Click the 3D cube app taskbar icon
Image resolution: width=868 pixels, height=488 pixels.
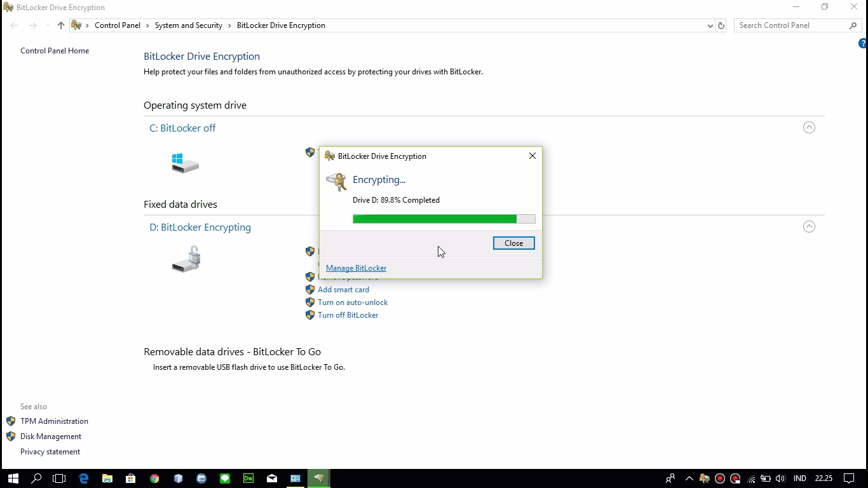point(178,478)
